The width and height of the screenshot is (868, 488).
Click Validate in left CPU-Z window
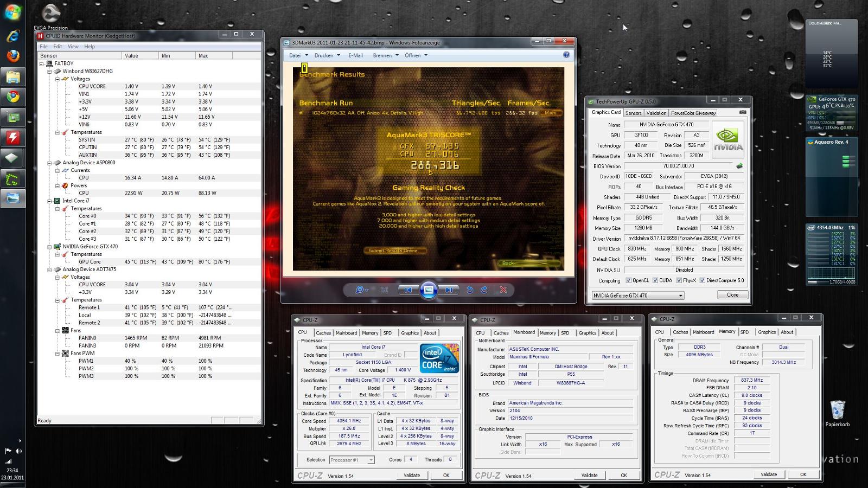coord(412,475)
